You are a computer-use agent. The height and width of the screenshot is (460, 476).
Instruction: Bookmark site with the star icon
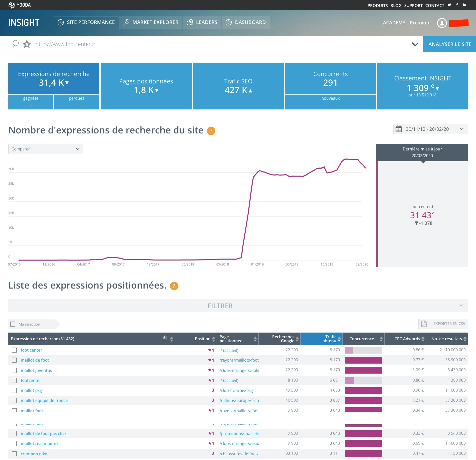tap(27, 44)
